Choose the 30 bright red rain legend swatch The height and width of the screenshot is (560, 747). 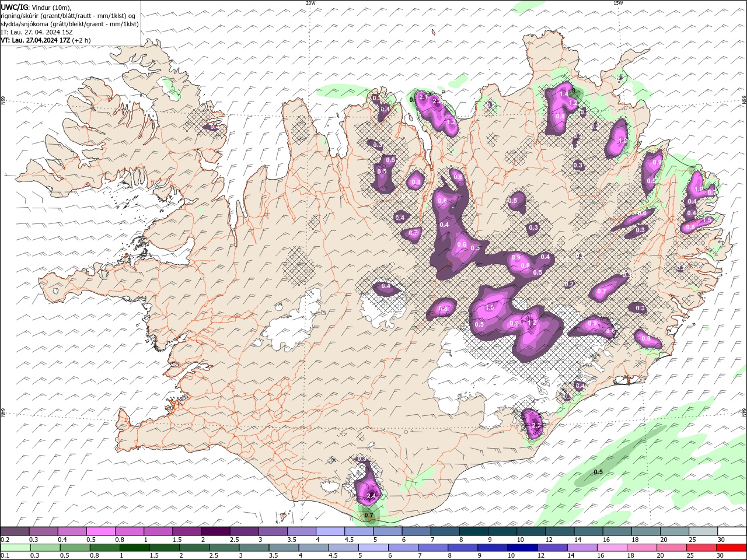pyautogui.click(x=732, y=548)
